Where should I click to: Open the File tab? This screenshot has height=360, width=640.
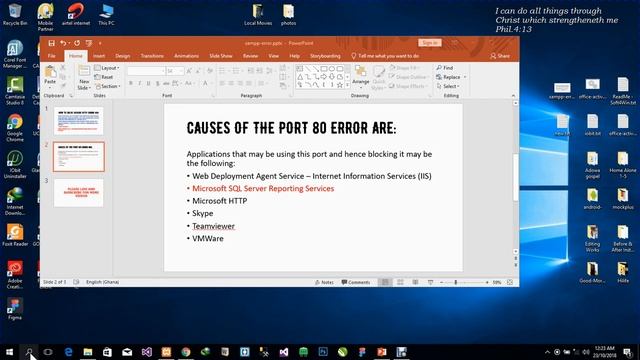click(x=52, y=56)
